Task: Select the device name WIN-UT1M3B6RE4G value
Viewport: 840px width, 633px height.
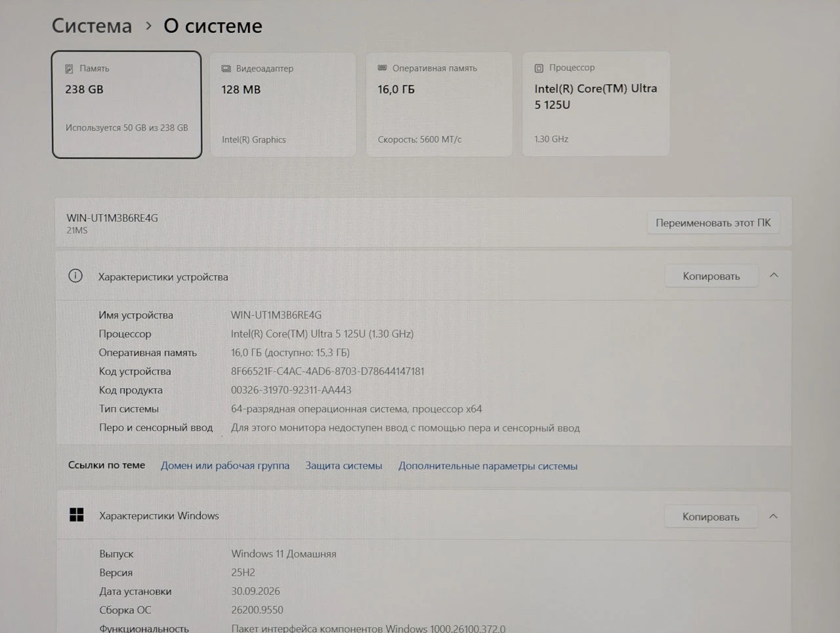Action: point(276,315)
